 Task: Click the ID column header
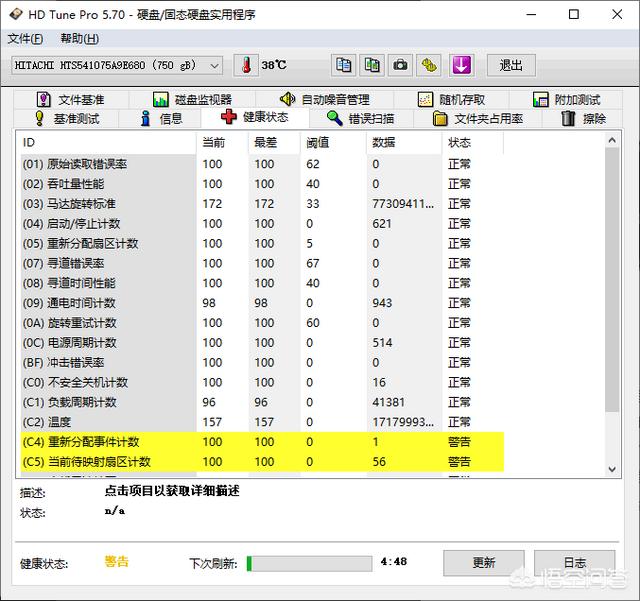pos(108,142)
